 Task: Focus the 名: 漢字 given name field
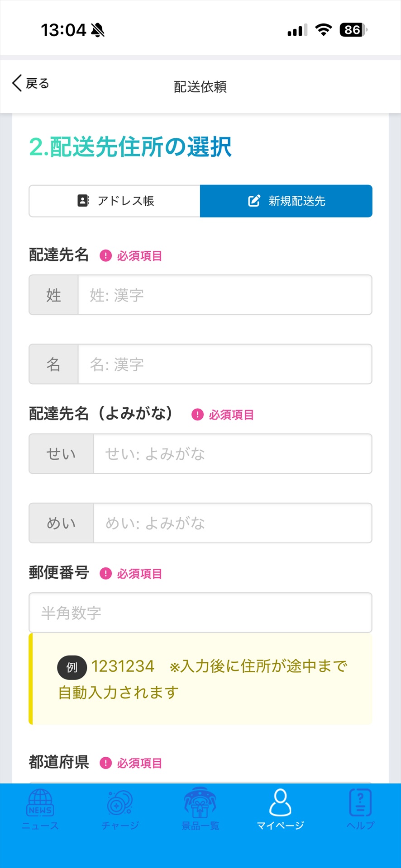225,364
